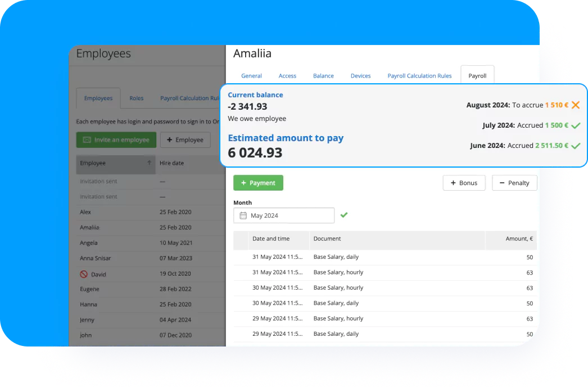Add a Bonus for the employee
The image size is (588, 387).
(x=464, y=183)
